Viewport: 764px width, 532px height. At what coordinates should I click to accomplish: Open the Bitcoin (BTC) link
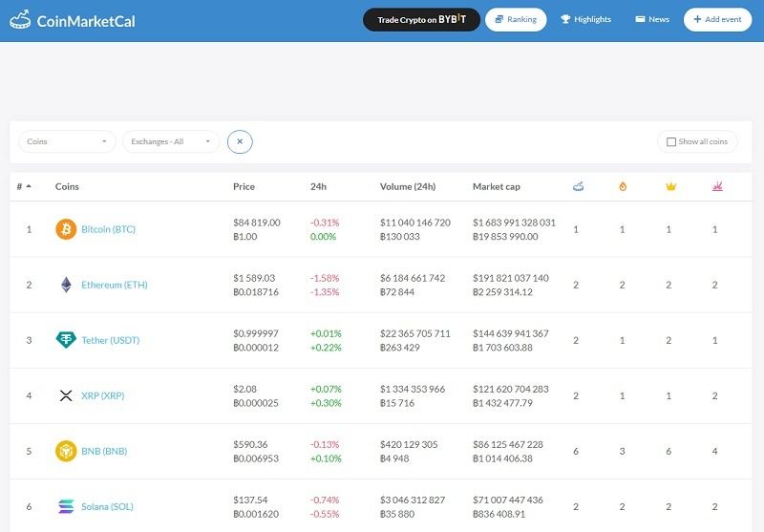tap(108, 229)
